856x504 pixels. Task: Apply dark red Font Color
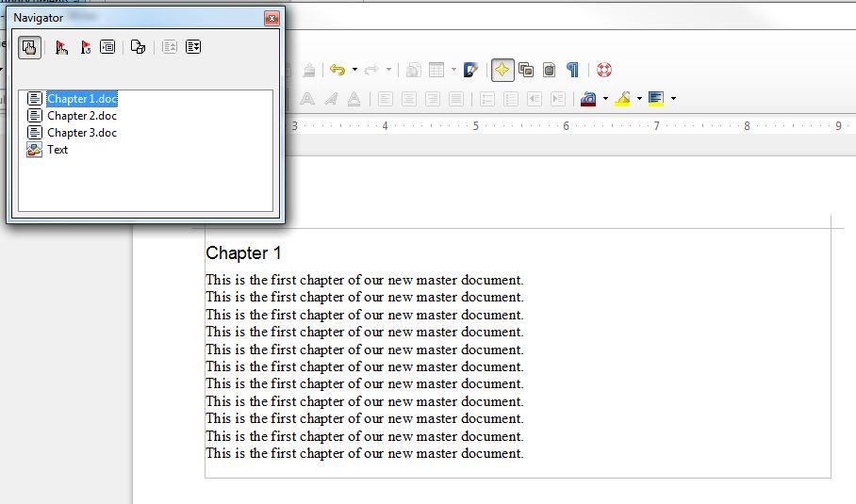pos(588,99)
